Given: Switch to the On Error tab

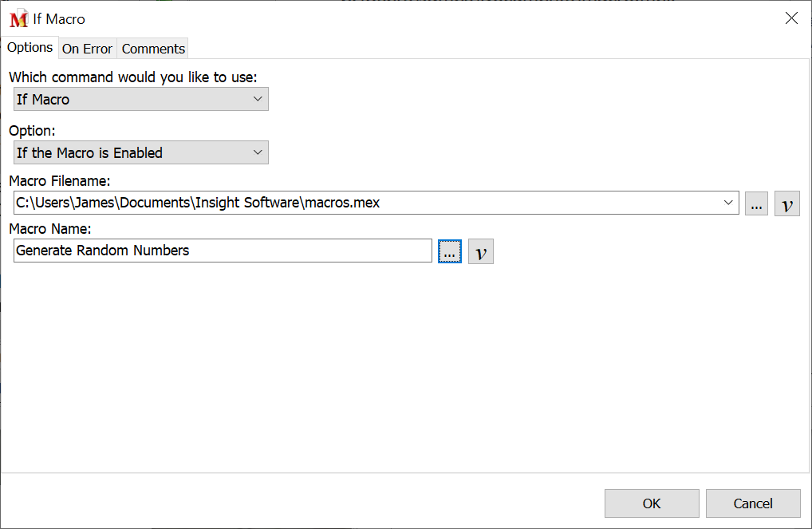Looking at the screenshot, I should point(87,49).
